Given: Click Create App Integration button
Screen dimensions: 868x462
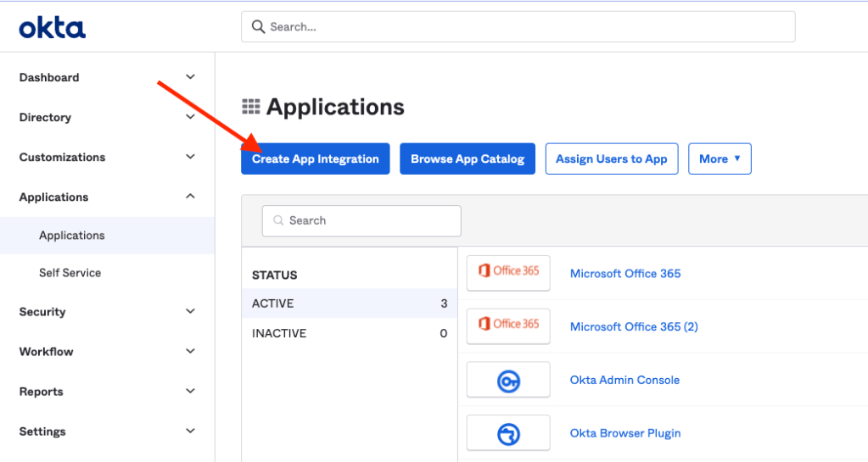Looking at the screenshot, I should (315, 159).
